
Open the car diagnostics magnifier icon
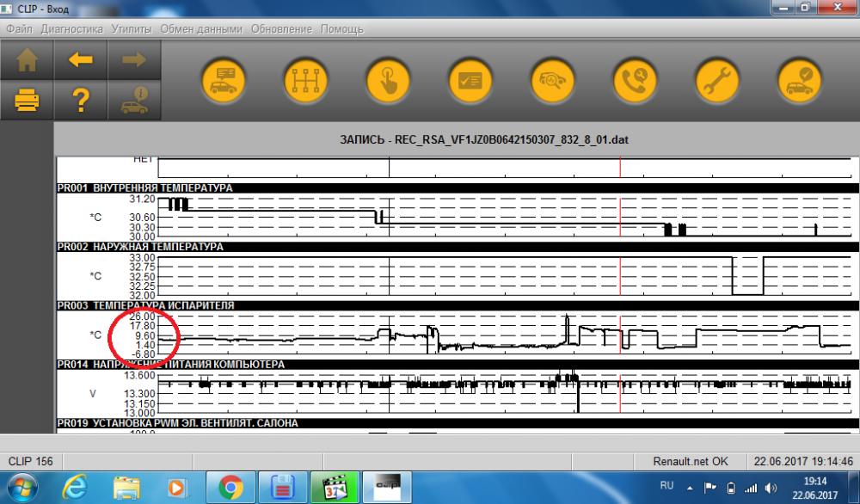point(552,81)
